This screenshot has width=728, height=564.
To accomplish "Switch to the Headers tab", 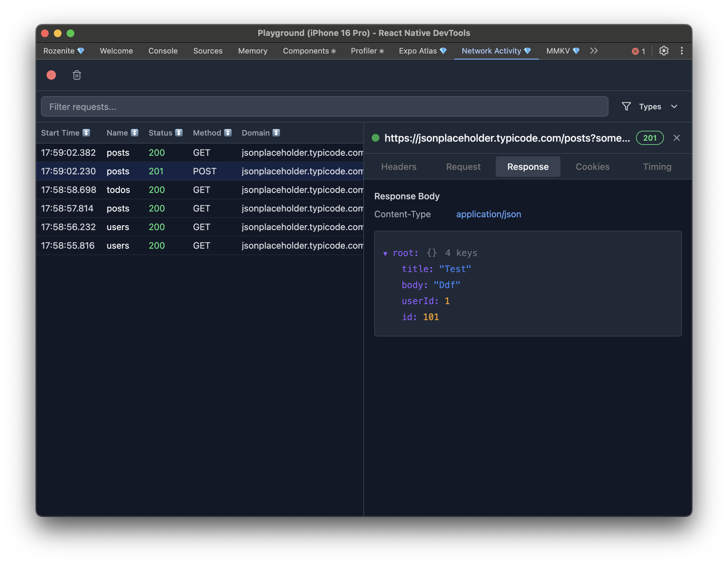I will click(399, 167).
